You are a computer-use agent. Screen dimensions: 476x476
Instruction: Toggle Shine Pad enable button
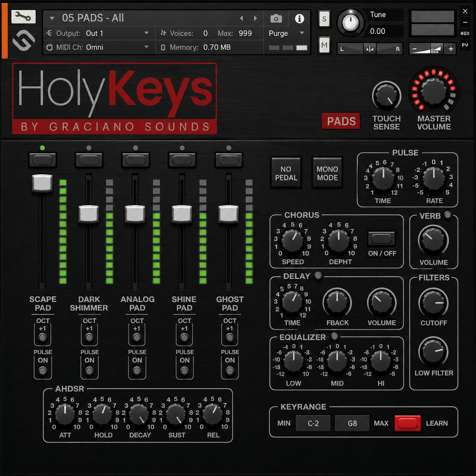182,160
